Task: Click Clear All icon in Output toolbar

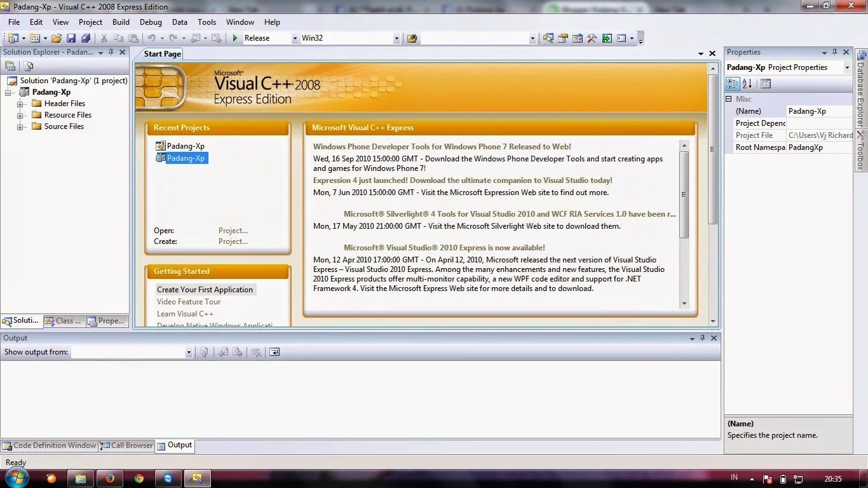Action: click(255, 352)
